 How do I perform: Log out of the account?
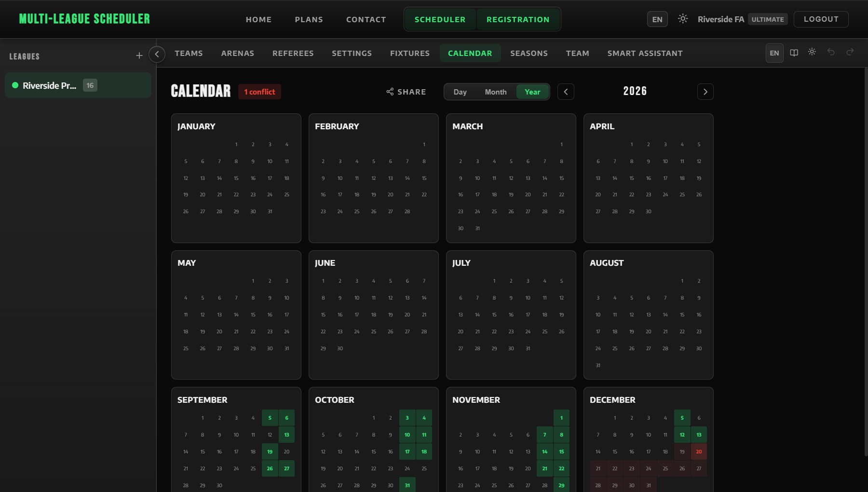[x=821, y=19]
